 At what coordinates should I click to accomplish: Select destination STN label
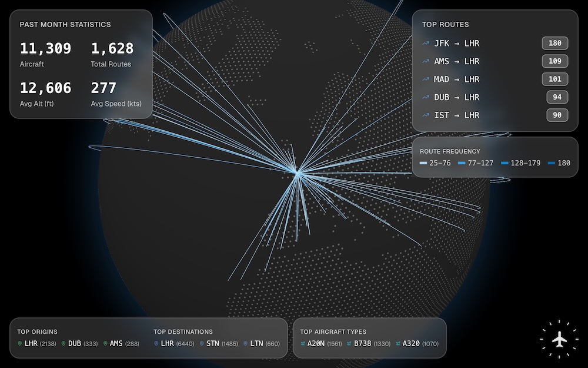[213, 344]
